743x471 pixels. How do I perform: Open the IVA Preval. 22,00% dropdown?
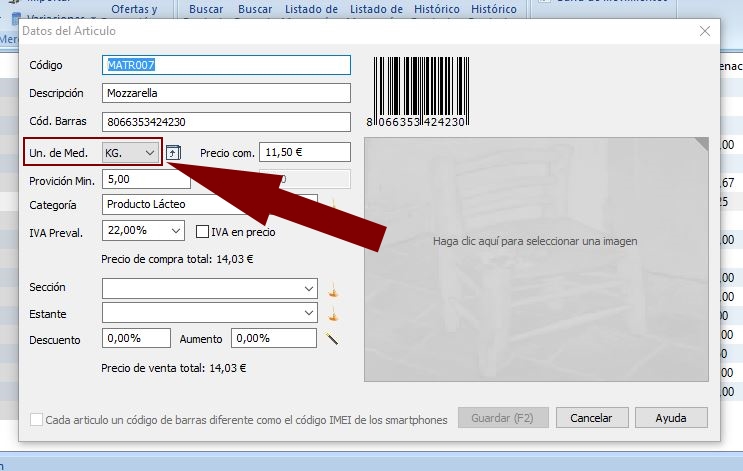[x=143, y=231]
